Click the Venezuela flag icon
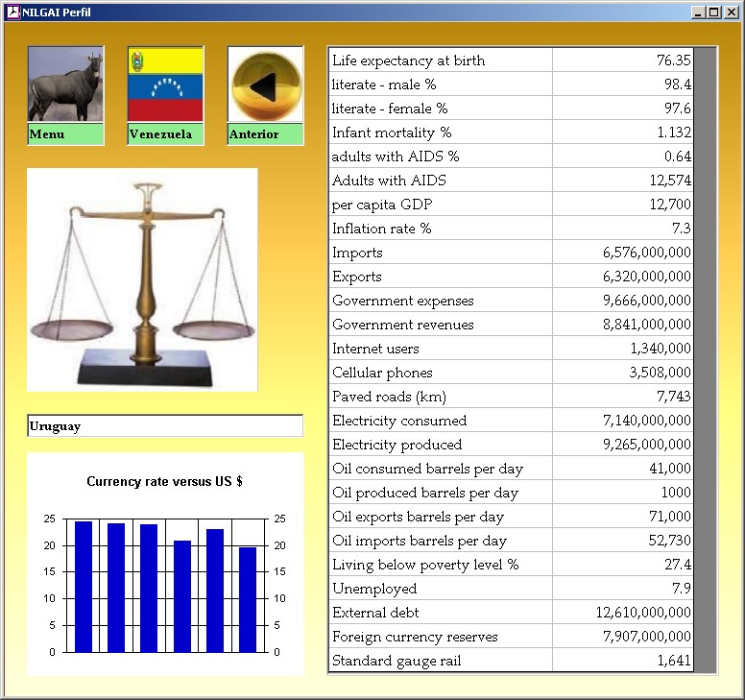The width and height of the screenshot is (745, 700). [x=165, y=85]
